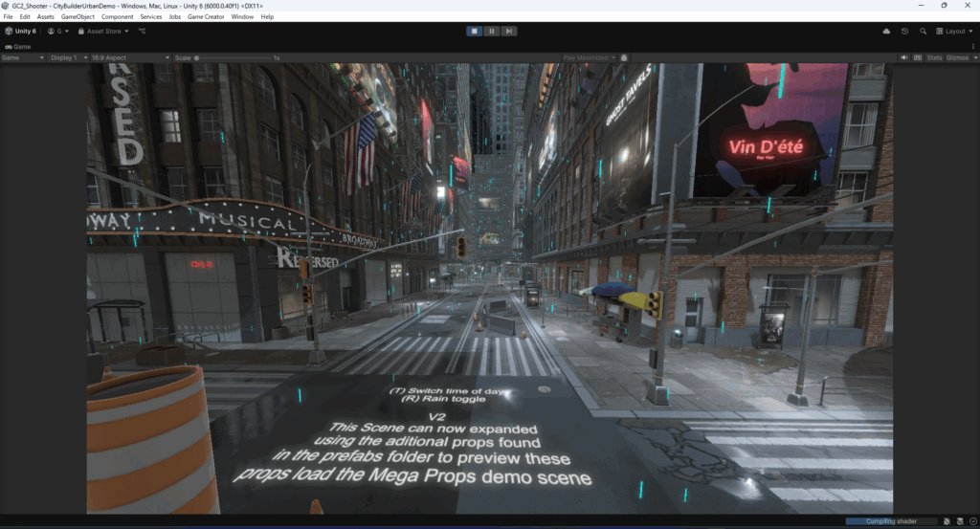Open the GameObject menu
This screenshot has width=980, height=529.
[x=77, y=16]
